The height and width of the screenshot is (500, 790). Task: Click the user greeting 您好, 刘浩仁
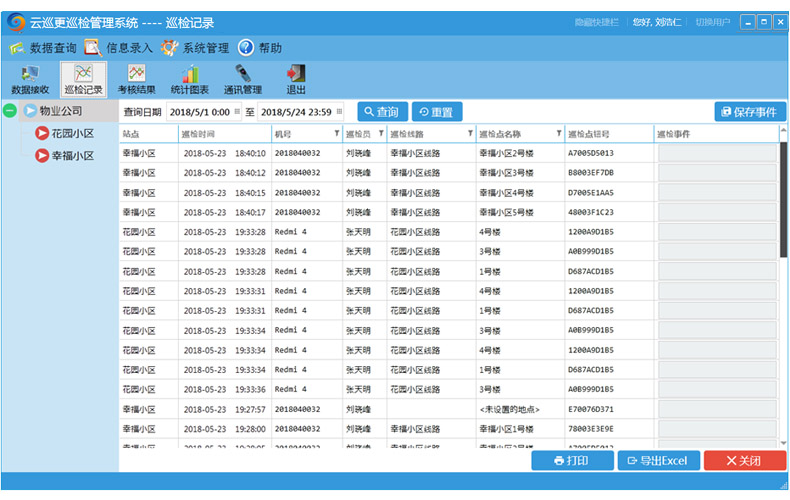point(657,23)
